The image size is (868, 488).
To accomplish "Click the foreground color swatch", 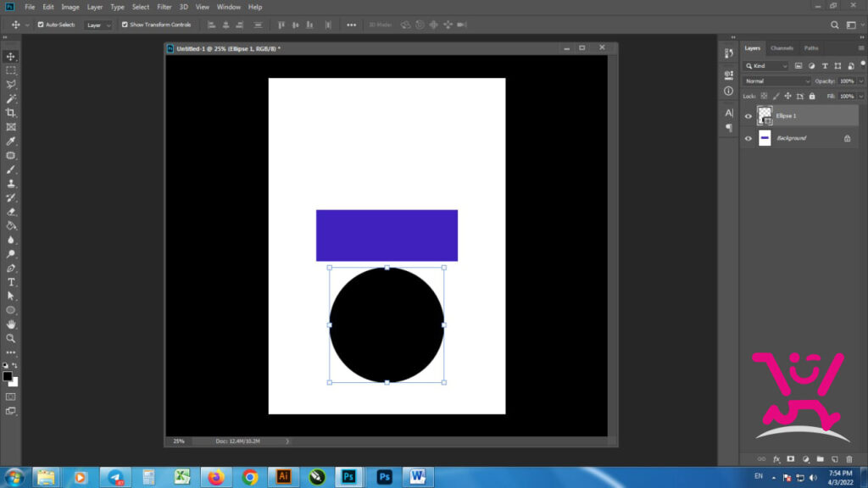I will pyautogui.click(x=7, y=376).
